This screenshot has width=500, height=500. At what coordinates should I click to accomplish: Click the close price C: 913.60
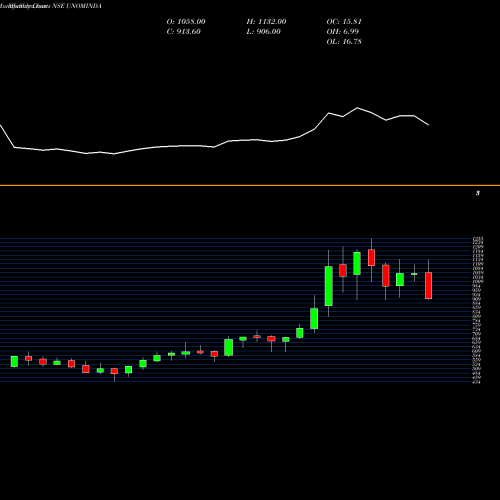coord(184,32)
